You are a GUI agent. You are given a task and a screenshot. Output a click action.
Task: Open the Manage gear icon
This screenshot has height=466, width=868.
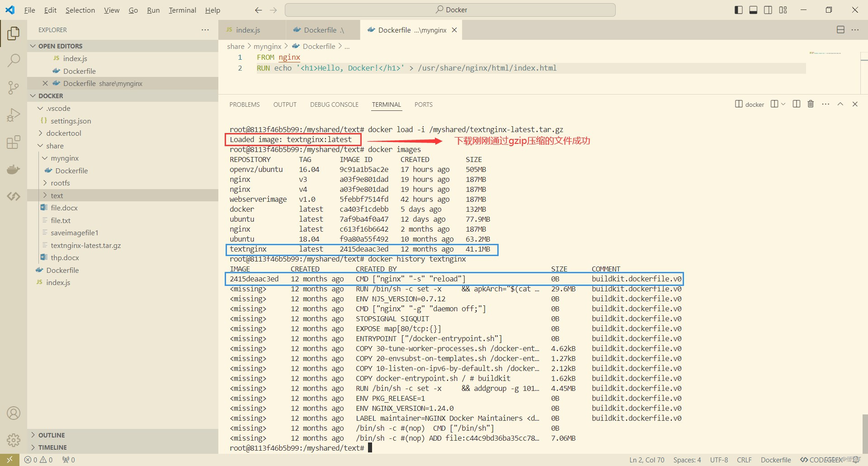[x=14, y=440]
